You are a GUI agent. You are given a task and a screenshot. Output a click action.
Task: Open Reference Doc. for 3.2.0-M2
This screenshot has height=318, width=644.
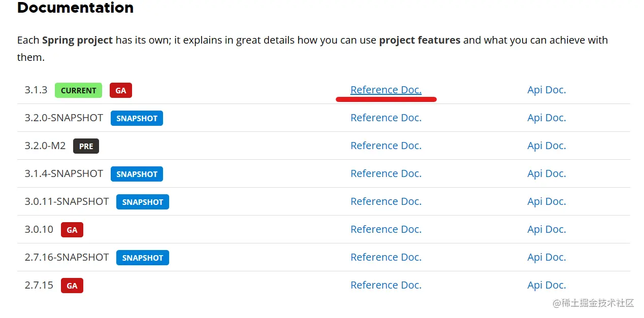(385, 146)
